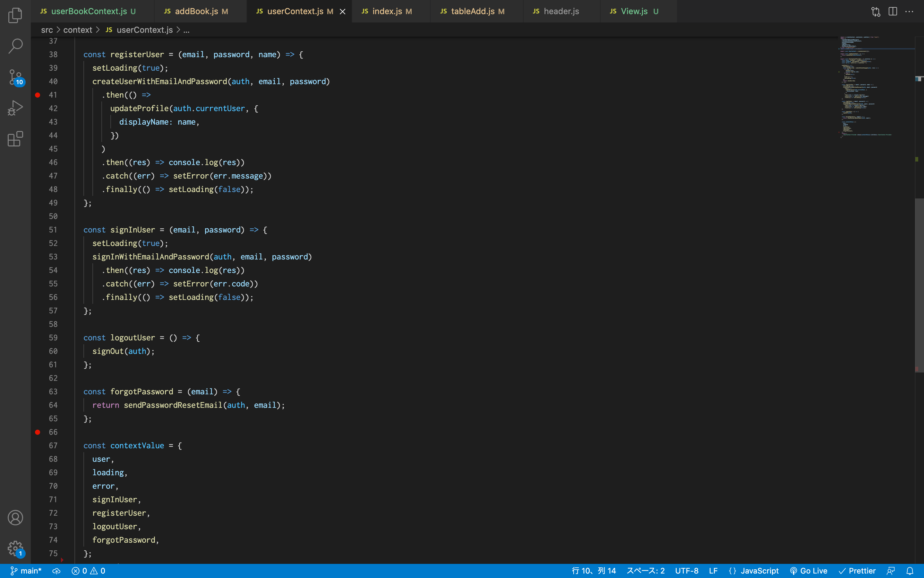Click the Synchronize Changes cloud icon
The image size is (924, 578).
[56, 571]
